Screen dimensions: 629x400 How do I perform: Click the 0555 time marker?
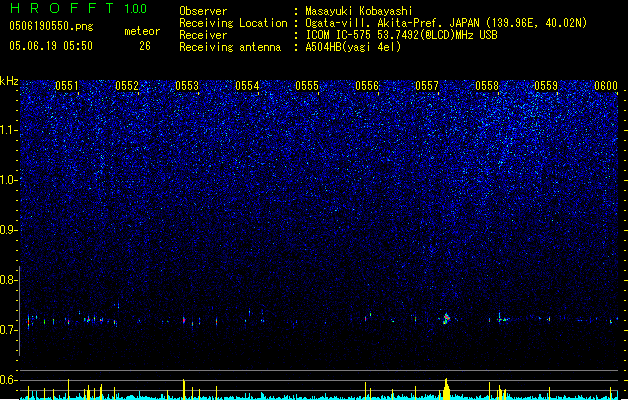(307, 86)
